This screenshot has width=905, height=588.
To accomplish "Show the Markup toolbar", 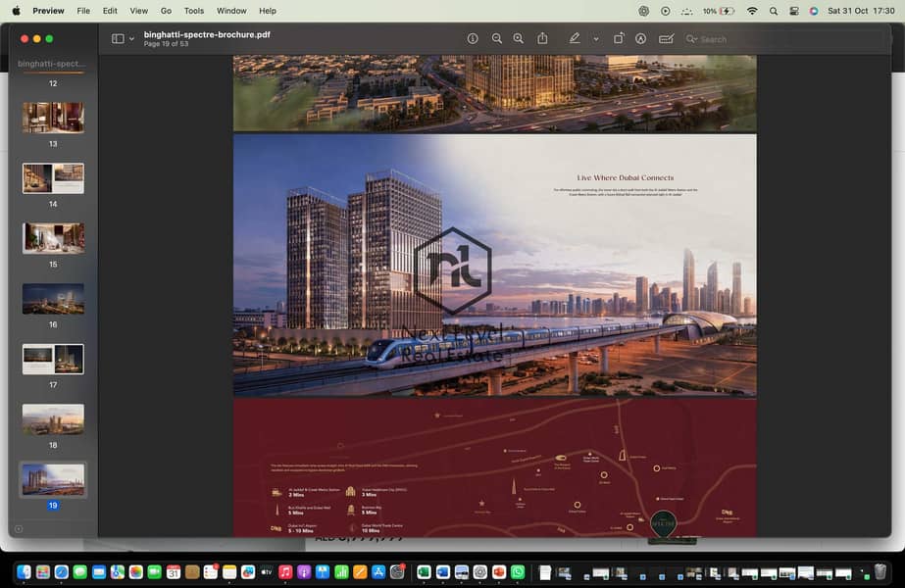I will 640,38.
